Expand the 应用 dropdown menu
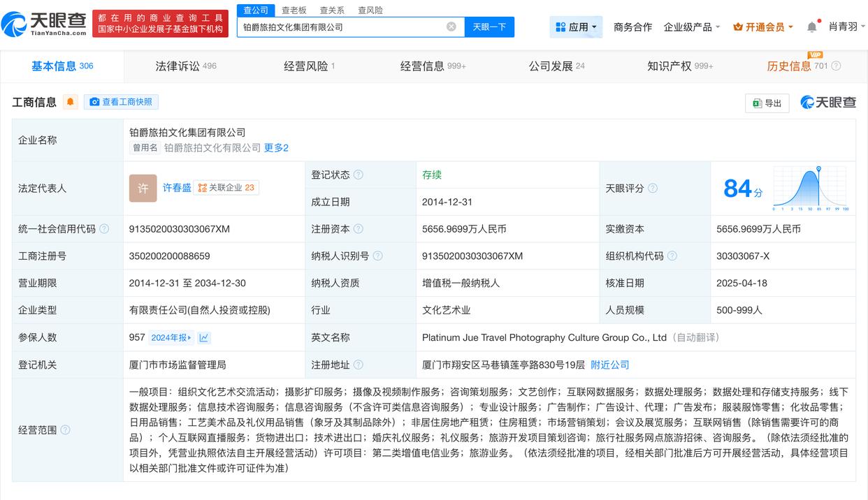Viewport: 868px width, 500px height. click(577, 27)
